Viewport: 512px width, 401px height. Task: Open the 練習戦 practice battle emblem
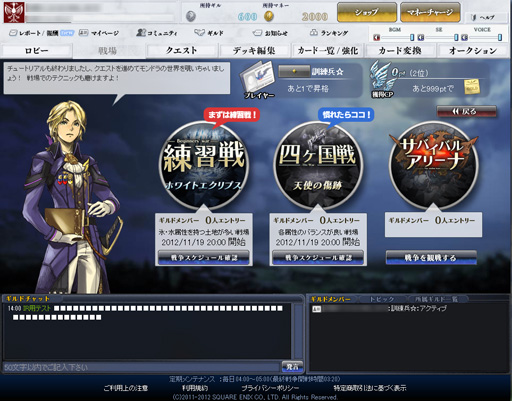click(x=204, y=164)
